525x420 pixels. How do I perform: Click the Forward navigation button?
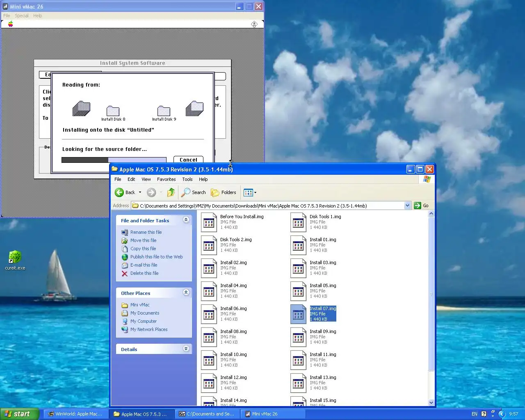coord(151,192)
